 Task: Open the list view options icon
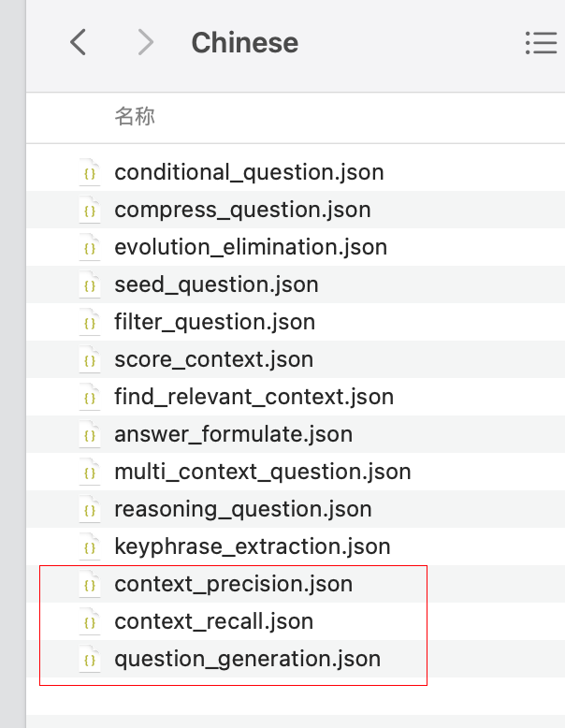pyautogui.click(x=541, y=43)
